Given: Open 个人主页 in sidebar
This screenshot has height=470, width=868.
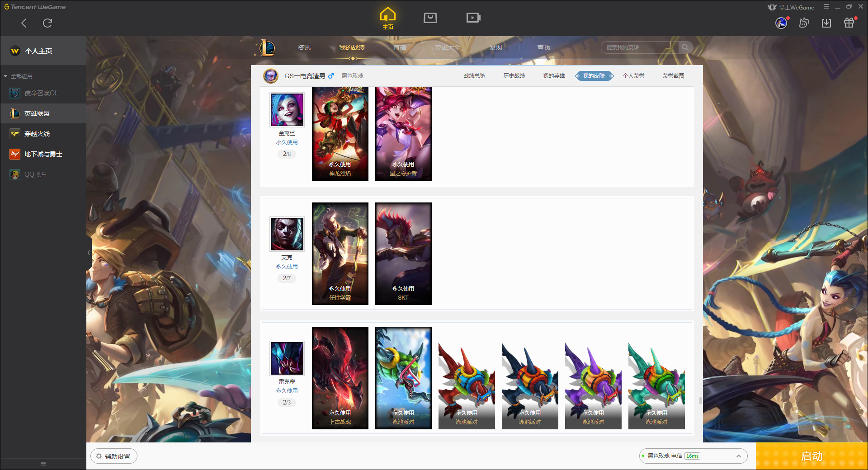Looking at the screenshot, I should pos(43,51).
